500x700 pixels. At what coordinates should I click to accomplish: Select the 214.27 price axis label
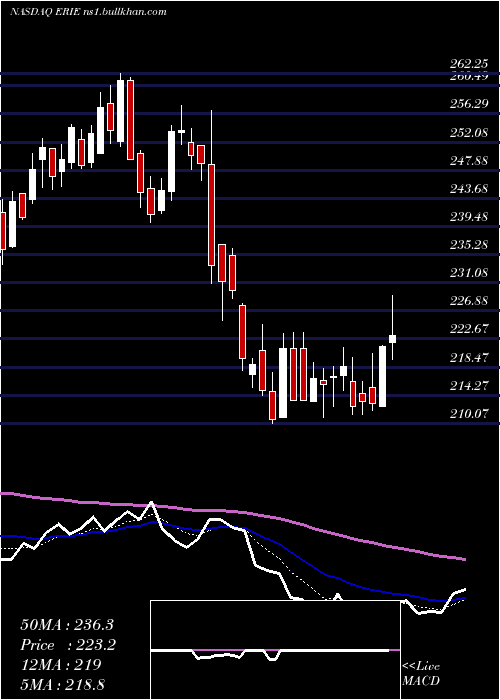point(469,386)
